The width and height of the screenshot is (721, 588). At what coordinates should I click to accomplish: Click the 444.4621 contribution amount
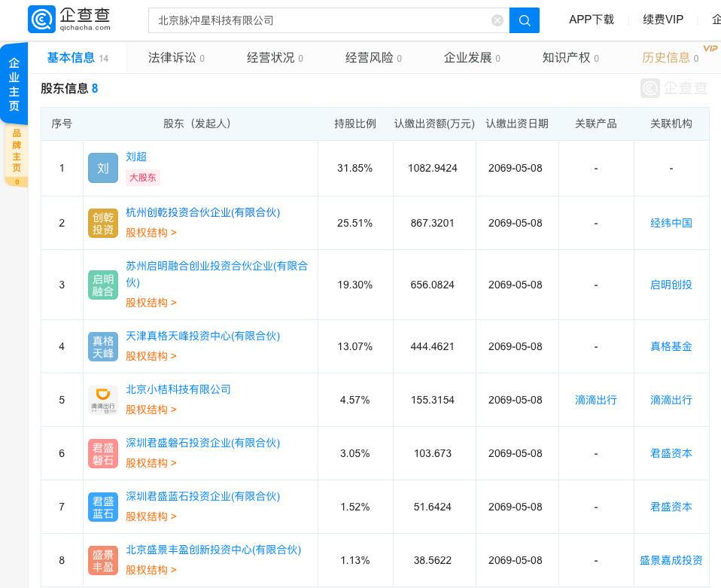click(x=432, y=346)
